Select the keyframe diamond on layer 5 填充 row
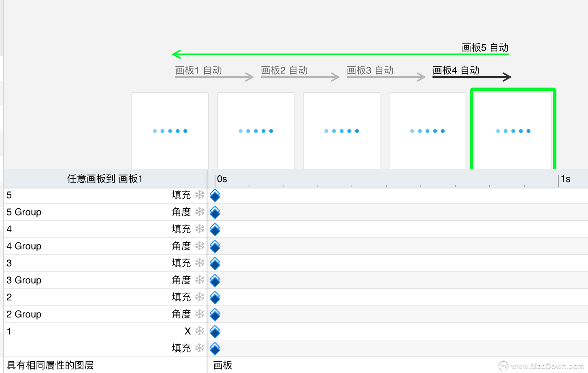Screen dimensions: 588x373 click(215, 196)
